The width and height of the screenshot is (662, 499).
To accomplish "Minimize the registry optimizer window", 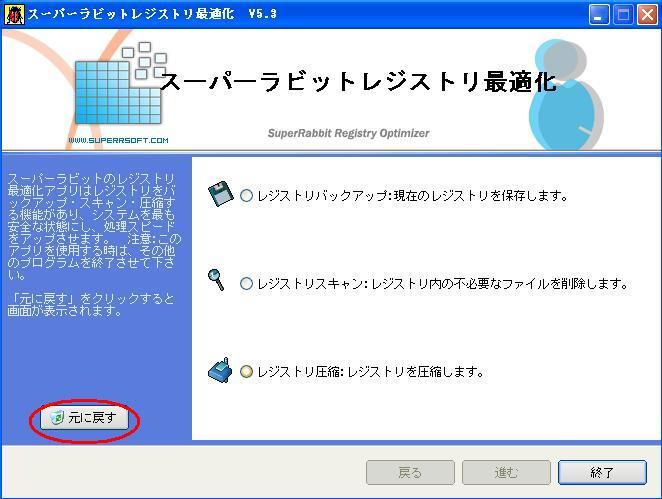I will [598, 15].
